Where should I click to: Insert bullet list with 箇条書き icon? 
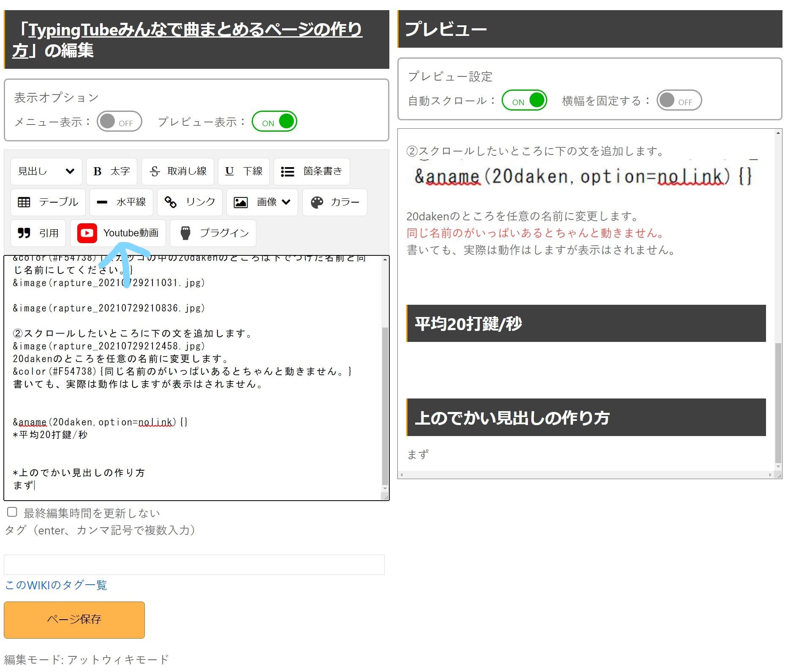(312, 171)
